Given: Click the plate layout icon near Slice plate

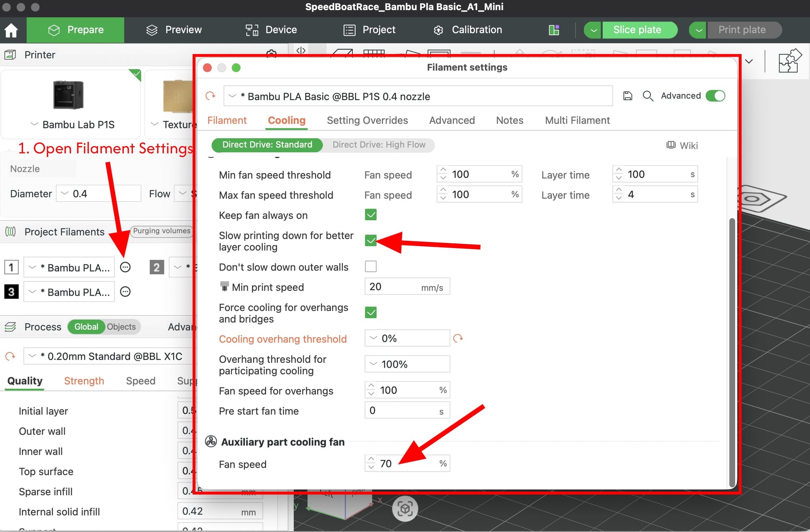Looking at the screenshot, I should pos(554,30).
